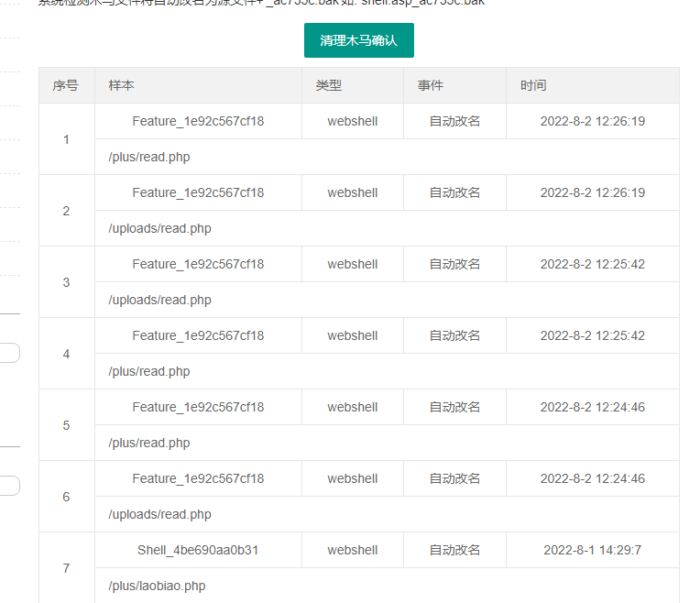
Task: Click the 时间 column header
Action: tap(533, 85)
